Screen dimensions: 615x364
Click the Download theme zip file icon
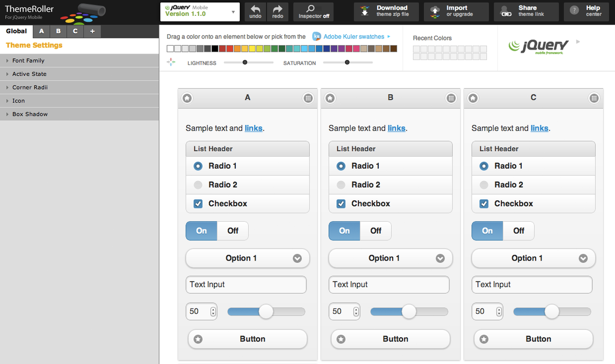pyautogui.click(x=386, y=12)
